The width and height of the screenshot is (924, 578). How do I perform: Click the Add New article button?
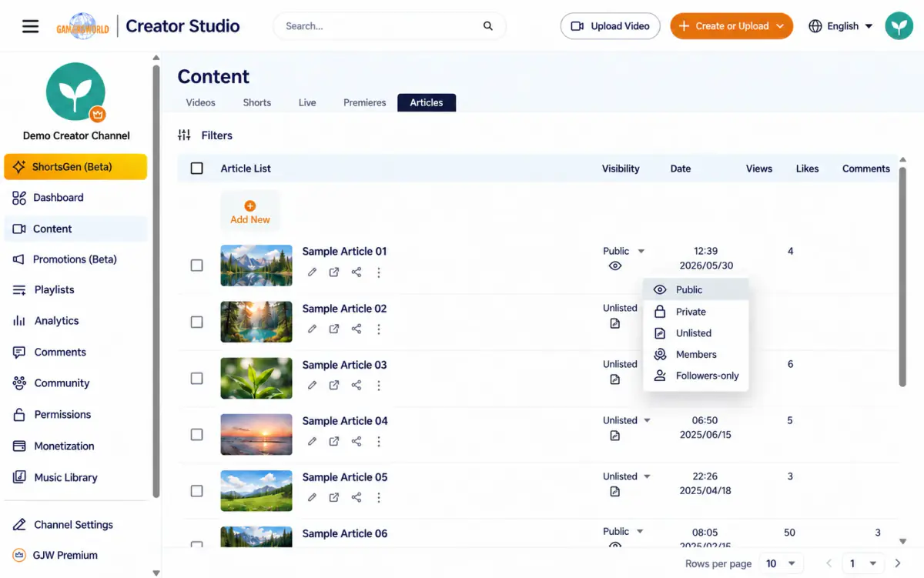[x=250, y=212]
